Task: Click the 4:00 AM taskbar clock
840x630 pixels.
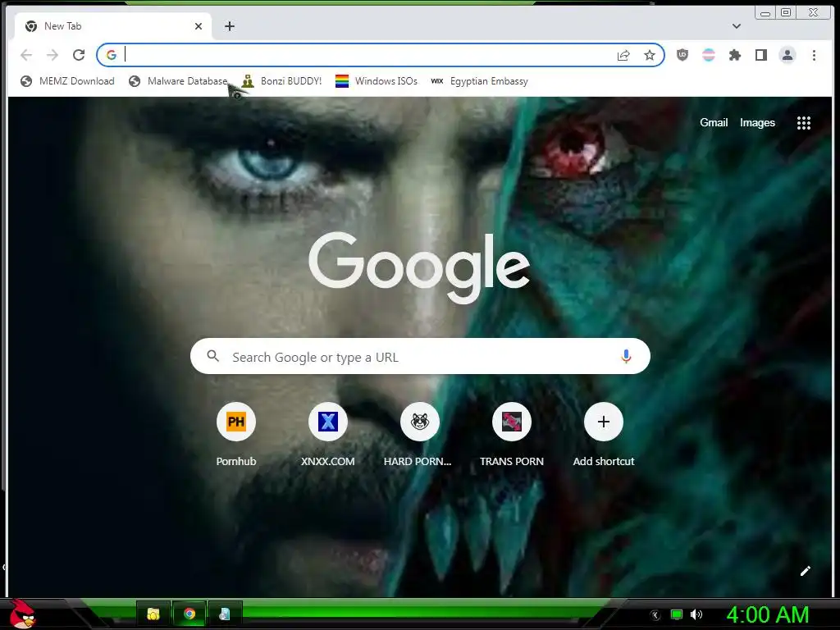Action: pyautogui.click(x=767, y=614)
